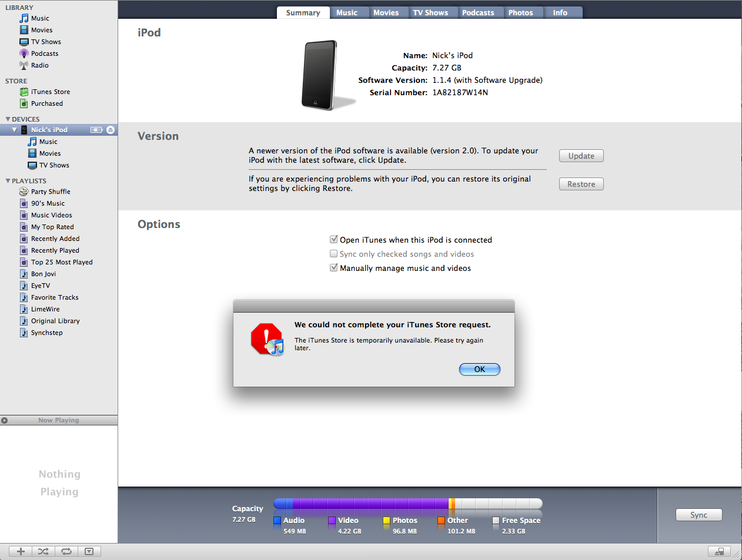
Task: Click the Now Playing panel arrow
Action: [5, 420]
